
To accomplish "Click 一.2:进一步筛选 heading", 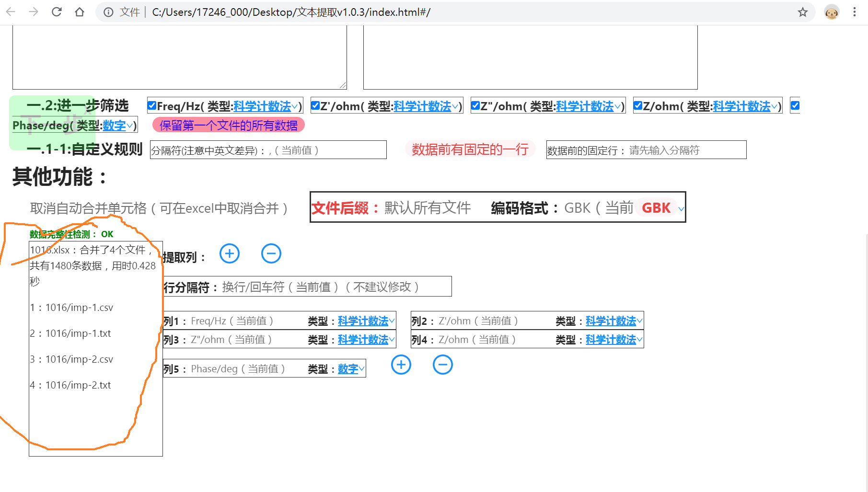I will [78, 105].
